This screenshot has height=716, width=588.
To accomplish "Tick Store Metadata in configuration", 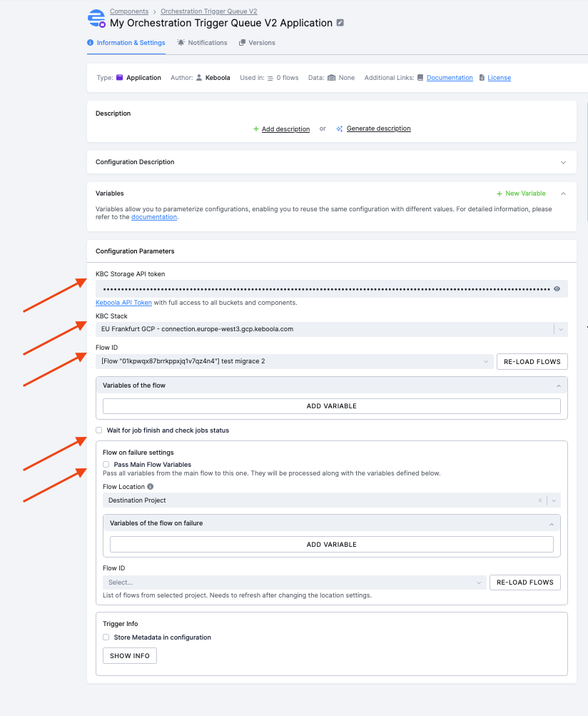I will tap(106, 637).
